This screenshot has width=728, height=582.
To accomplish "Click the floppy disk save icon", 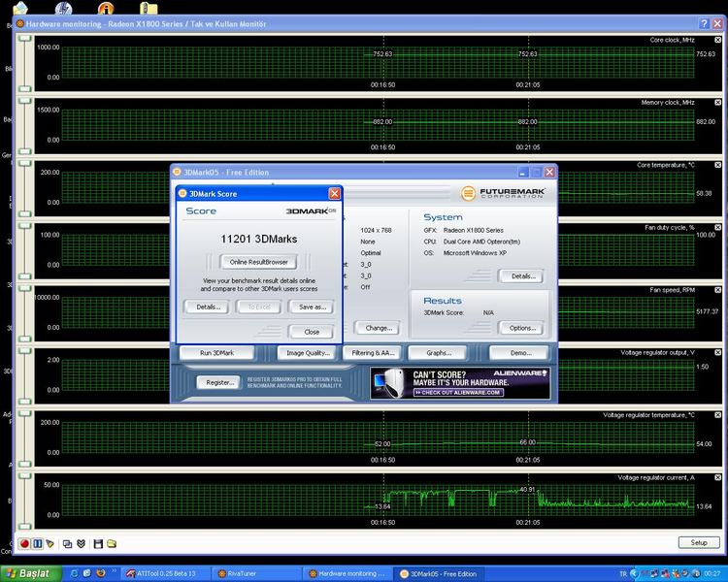I will coord(98,543).
